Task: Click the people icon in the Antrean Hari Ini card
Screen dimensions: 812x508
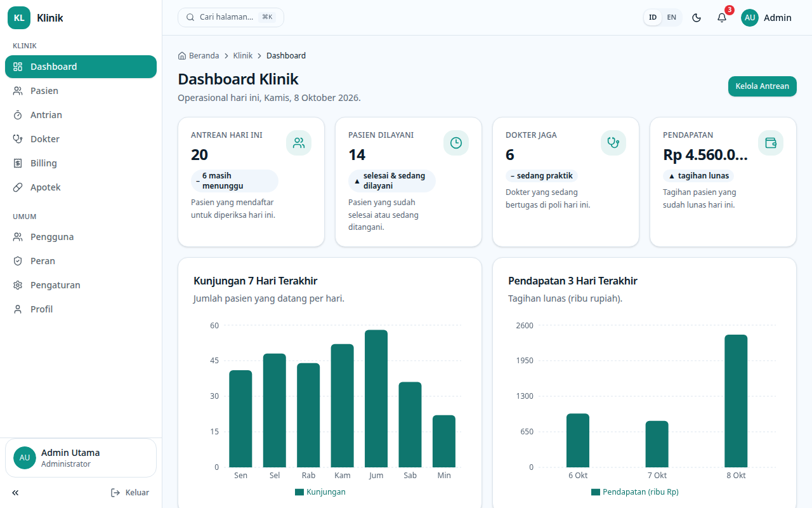Action: (299, 143)
